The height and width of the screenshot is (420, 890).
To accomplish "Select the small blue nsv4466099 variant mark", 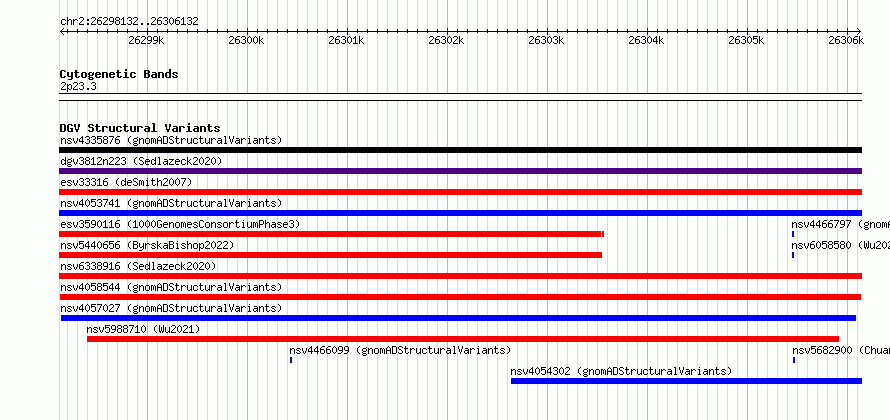I will (291, 360).
